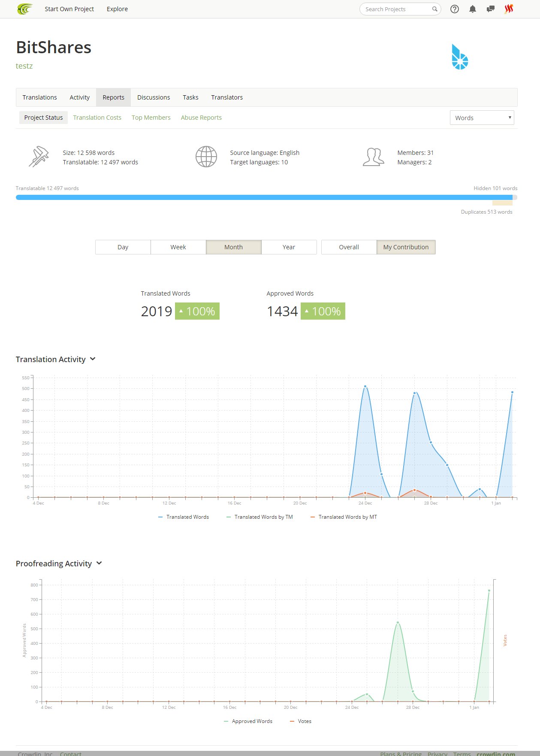Click the search magnifier icon

tap(434, 9)
